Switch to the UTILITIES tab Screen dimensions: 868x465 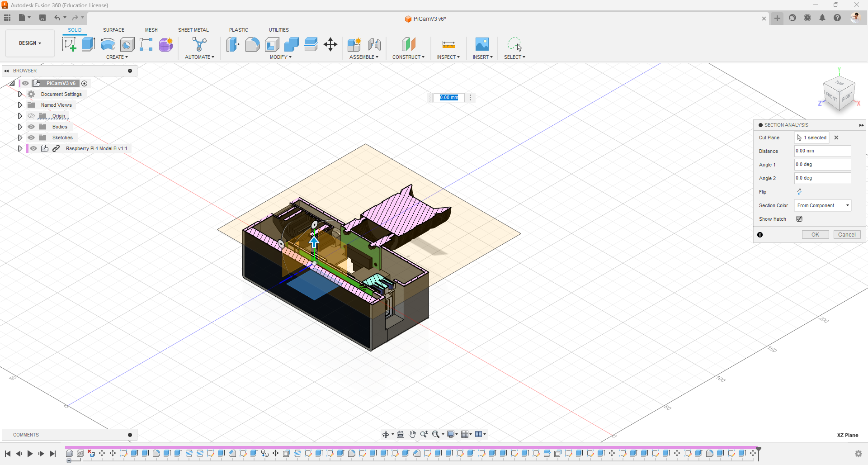(x=279, y=30)
